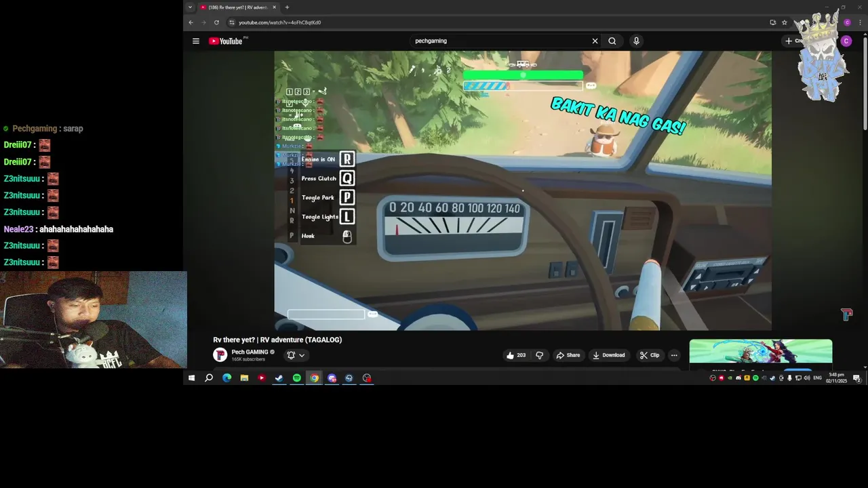Click the YouTube video player

point(523,191)
